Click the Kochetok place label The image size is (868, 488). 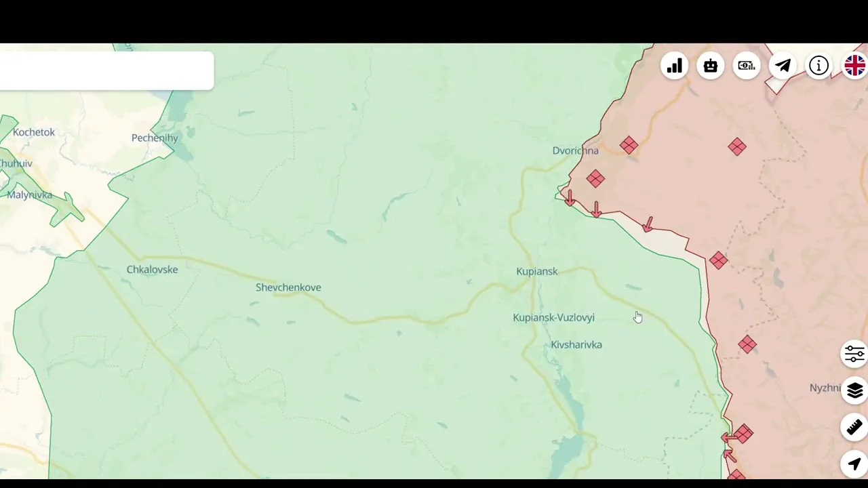(x=34, y=132)
